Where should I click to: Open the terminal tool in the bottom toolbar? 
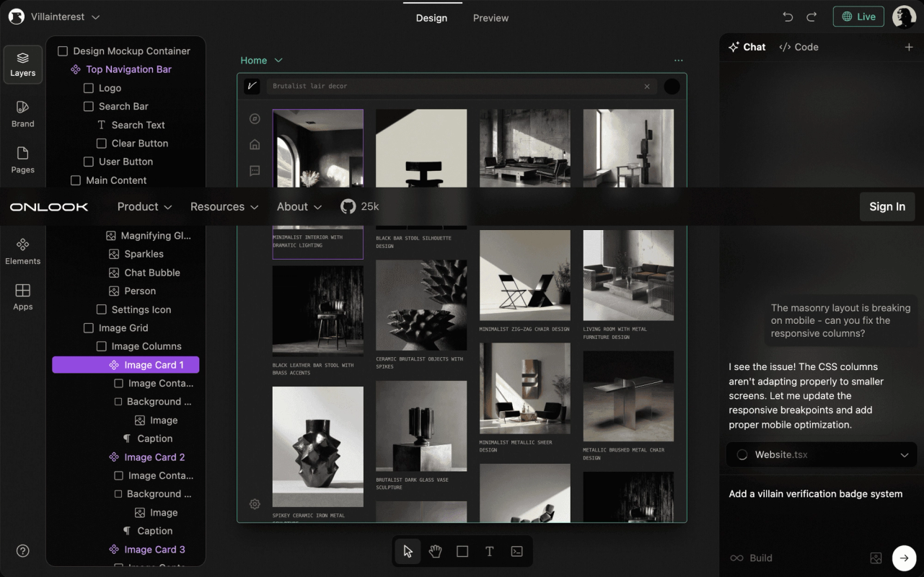click(517, 551)
